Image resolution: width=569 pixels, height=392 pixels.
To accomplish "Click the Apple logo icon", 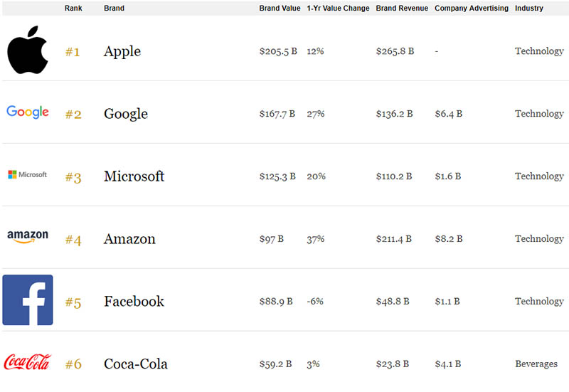I will pos(27,51).
